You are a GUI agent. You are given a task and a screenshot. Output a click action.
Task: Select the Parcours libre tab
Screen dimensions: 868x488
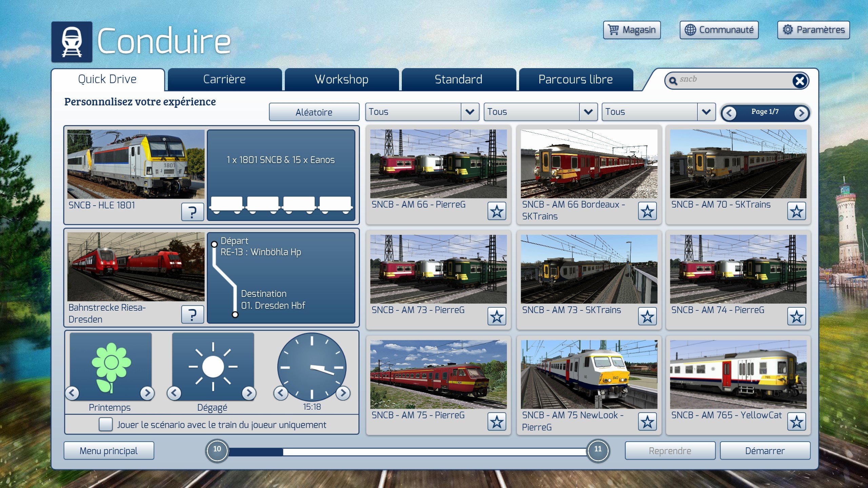(x=576, y=79)
